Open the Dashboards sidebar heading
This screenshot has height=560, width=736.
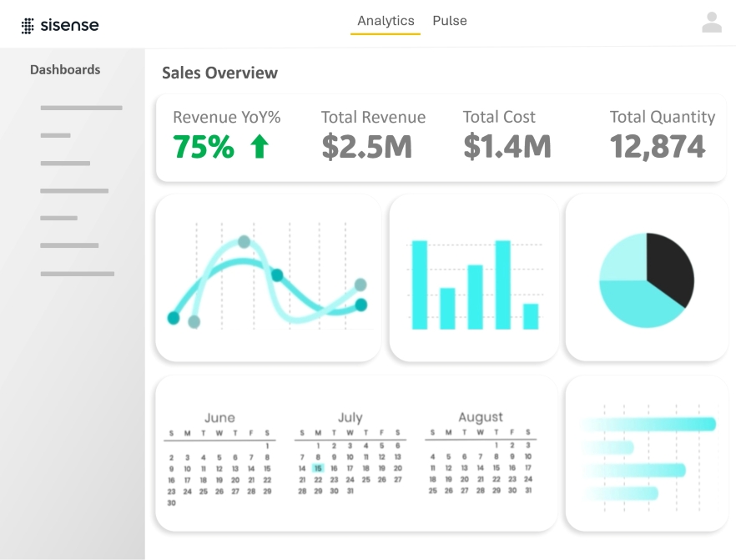pyautogui.click(x=65, y=70)
